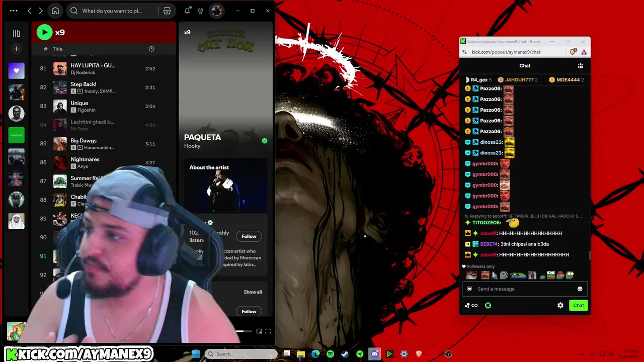644x362 pixels.
Task: Open the PAQUETA song title in Now Playing
Action: tap(202, 137)
